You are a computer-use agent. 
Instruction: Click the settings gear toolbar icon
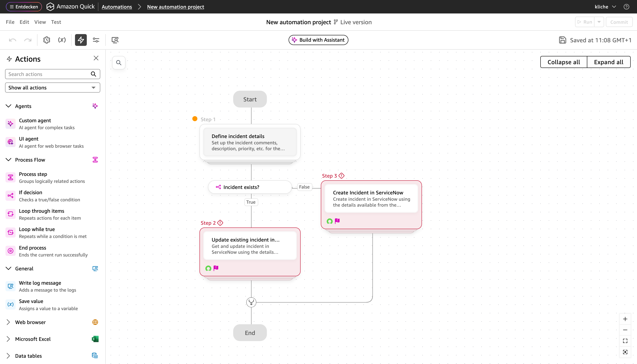coord(47,40)
